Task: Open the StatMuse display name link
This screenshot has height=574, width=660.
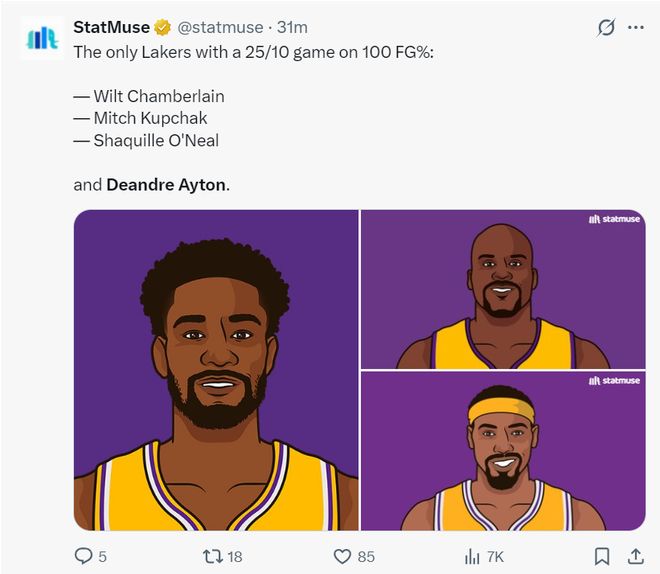Action: 111,27
